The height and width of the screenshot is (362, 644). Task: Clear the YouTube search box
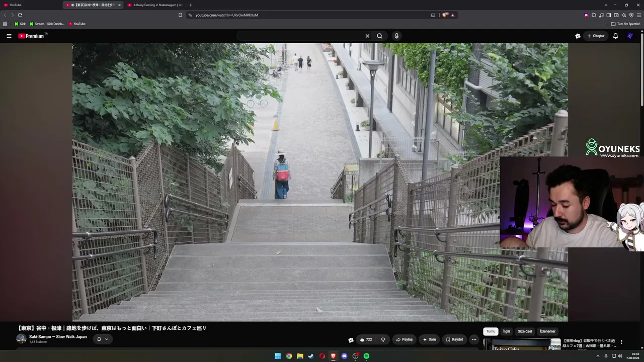point(367,36)
